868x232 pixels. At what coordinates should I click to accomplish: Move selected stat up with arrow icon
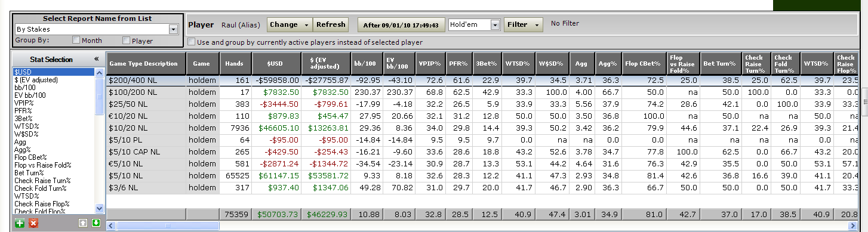(x=84, y=222)
